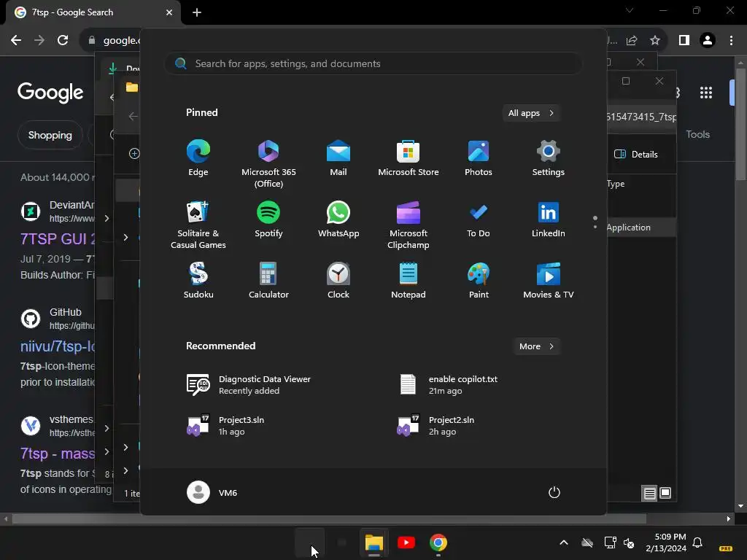This screenshot has width=747, height=560.
Task: Open Chrome three-dot menu
Action: pos(731,41)
